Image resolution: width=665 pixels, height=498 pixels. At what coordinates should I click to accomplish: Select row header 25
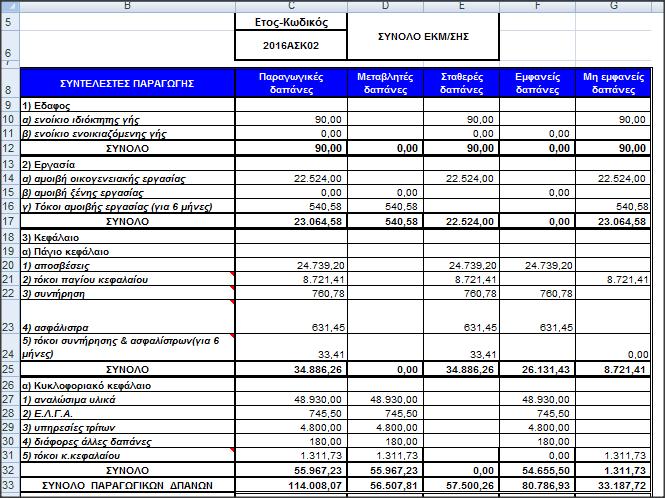point(9,369)
